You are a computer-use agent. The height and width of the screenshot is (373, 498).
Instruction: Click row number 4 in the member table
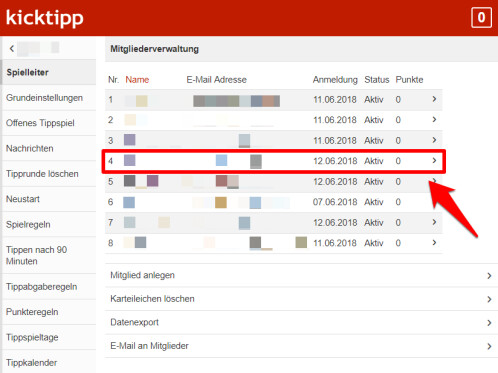coord(111,161)
